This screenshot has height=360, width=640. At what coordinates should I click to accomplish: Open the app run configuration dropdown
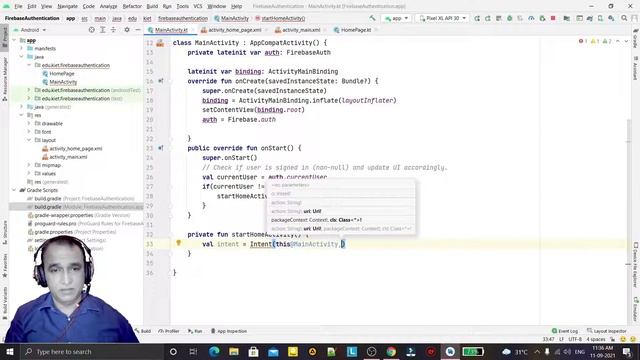point(396,18)
